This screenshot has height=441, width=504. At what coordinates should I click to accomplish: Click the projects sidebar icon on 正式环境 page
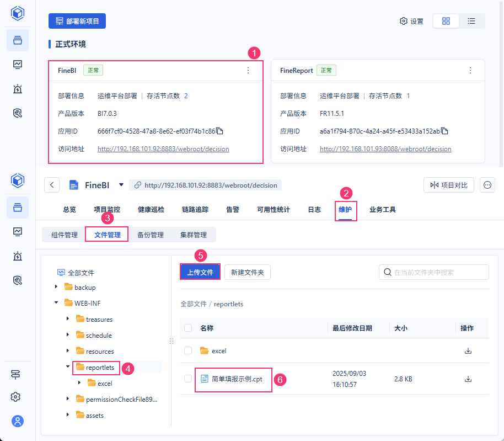coord(18,40)
